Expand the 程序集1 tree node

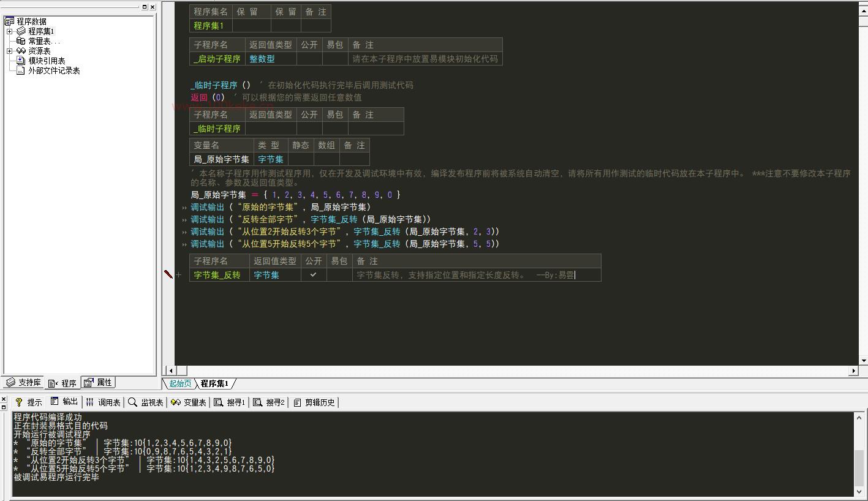tap(9, 31)
